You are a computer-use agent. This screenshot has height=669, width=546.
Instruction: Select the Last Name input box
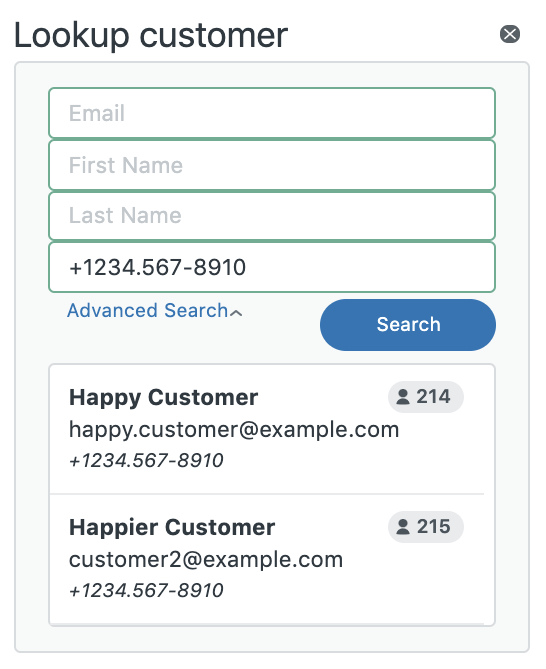click(272, 215)
